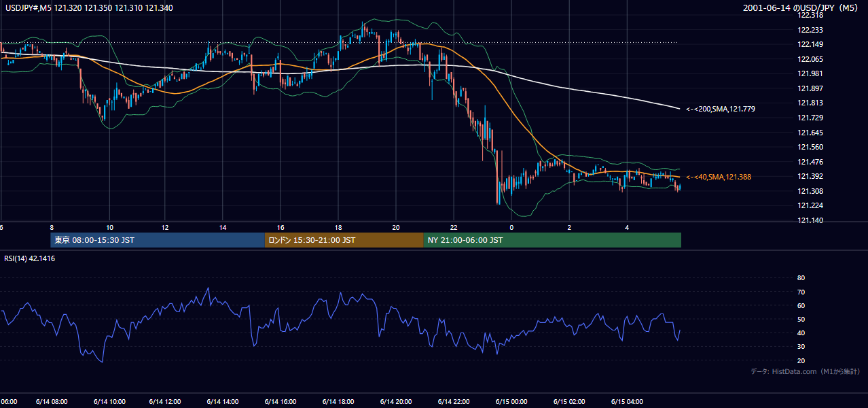Click price axis value 121.560
Screen dimensions: 868x408
[x=811, y=147]
